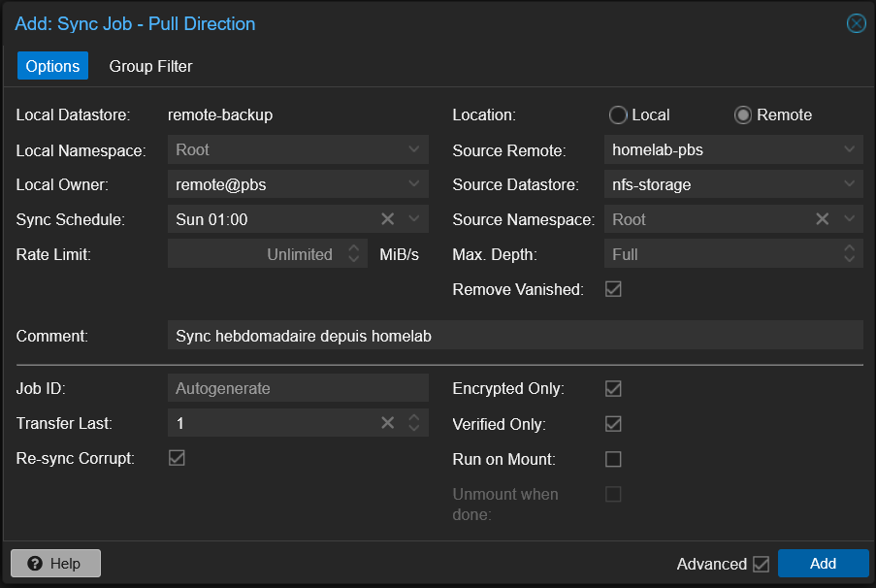The width and height of the screenshot is (876, 588).
Task: Increase Rate Limit using the spinner control
Action: pos(354,249)
